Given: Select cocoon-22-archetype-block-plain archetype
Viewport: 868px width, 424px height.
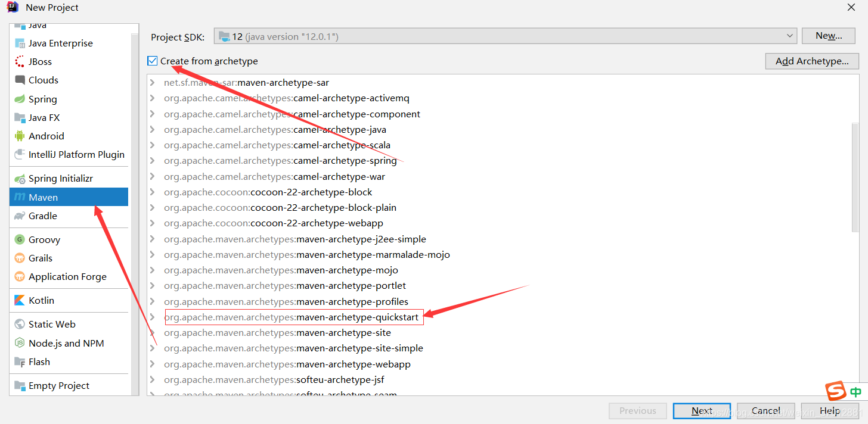Looking at the screenshot, I should click(280, 208).
